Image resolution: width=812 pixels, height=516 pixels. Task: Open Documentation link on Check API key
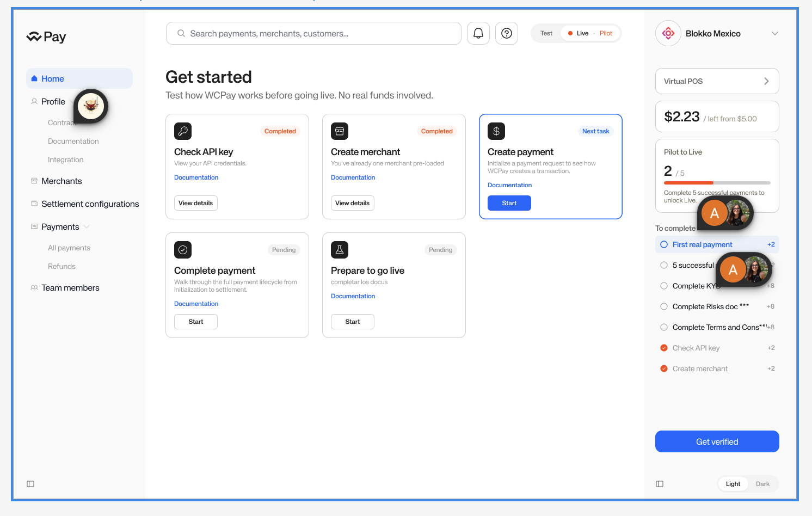pyautogui.click(x=196, y=177)
